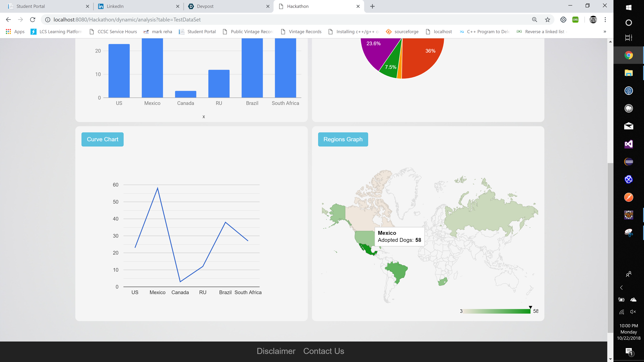Open the CORS extension icon

tap(575, 19)
